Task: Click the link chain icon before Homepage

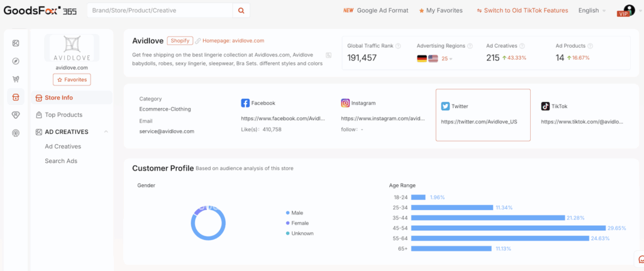Action: coord(198,41)
